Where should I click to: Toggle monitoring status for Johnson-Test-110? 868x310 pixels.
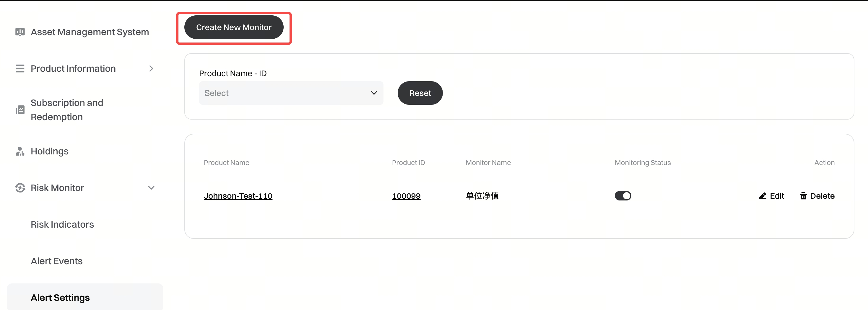(623, 196)
